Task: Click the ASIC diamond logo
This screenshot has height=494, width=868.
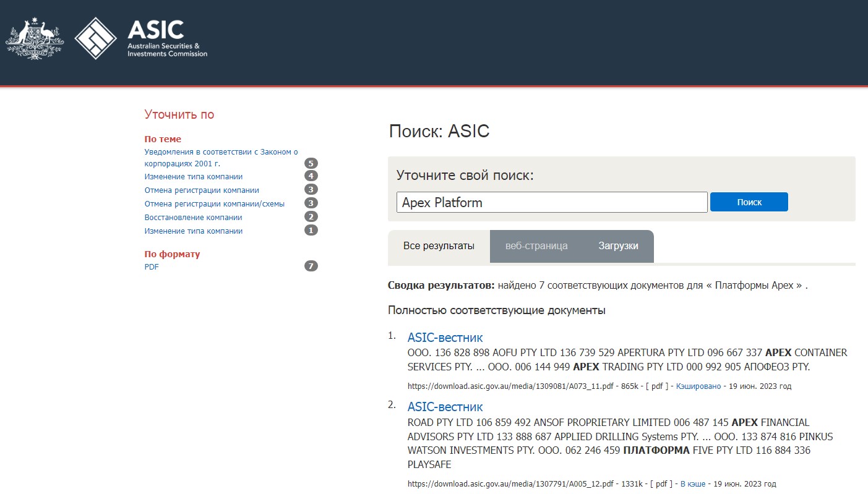Action: (x=96, y=38)
